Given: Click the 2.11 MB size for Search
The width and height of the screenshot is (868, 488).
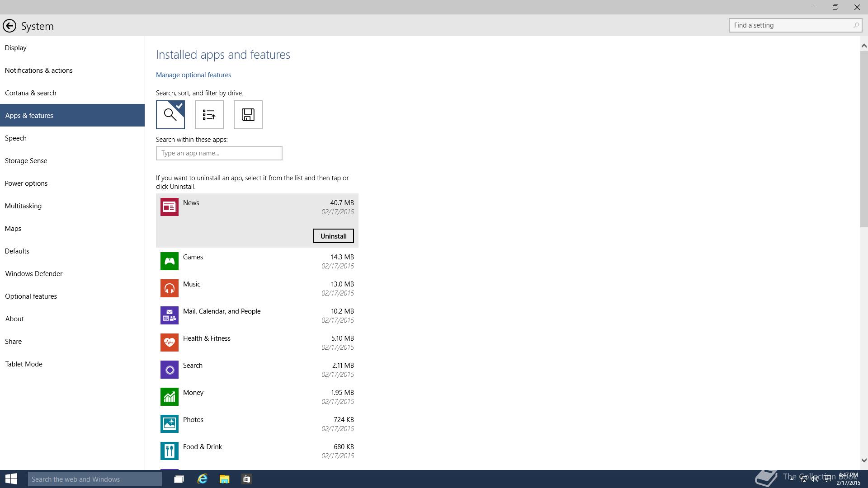Looking at the screenshot, I should click(x=343, y=366).
